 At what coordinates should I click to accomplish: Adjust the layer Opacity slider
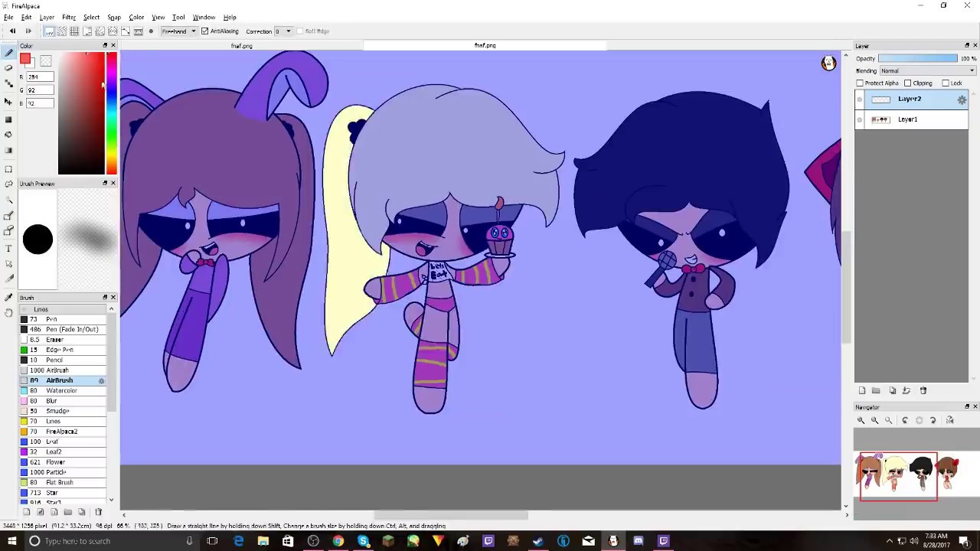point(918,59)
